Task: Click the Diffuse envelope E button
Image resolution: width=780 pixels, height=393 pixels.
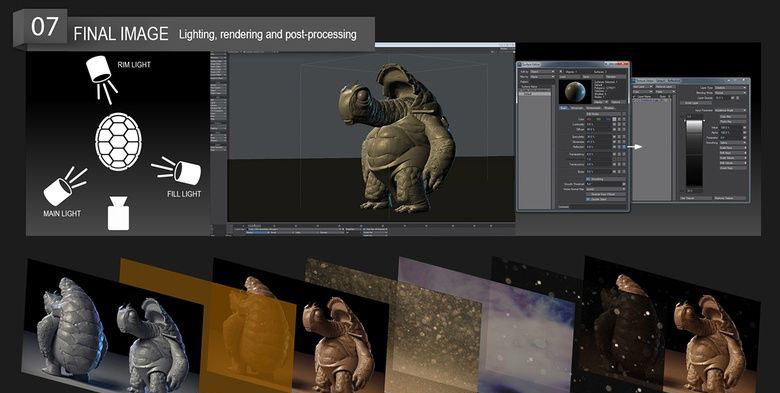Action: 619,129
